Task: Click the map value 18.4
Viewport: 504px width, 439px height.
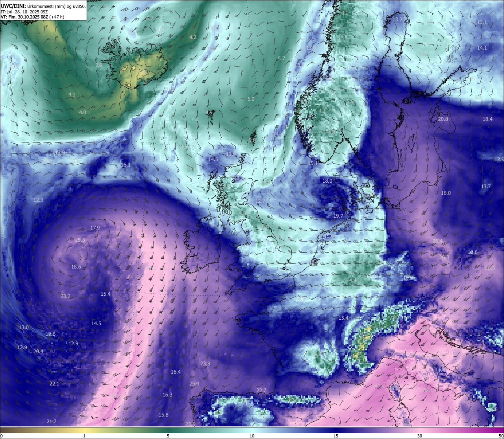Action: 487,119
